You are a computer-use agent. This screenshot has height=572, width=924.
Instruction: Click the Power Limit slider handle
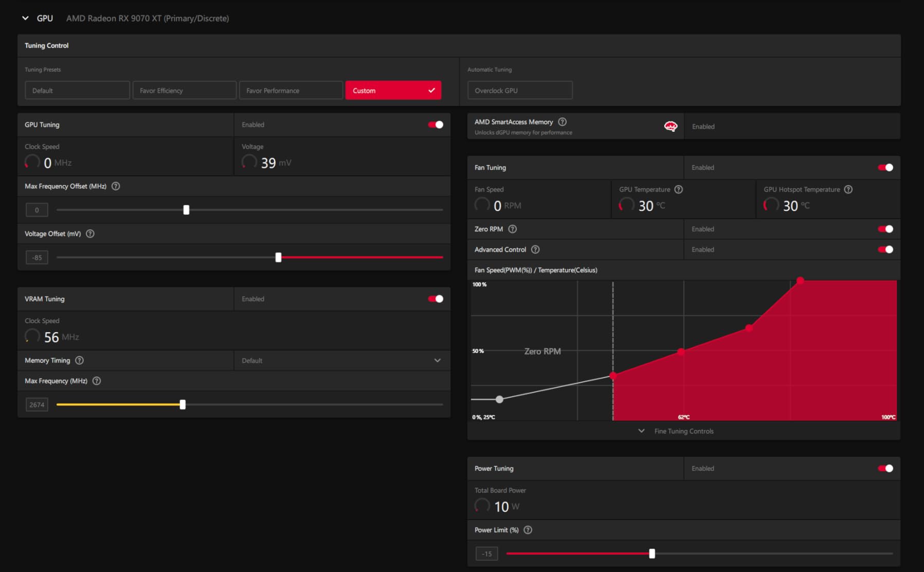pyautogui.click(x=652, y=553)
